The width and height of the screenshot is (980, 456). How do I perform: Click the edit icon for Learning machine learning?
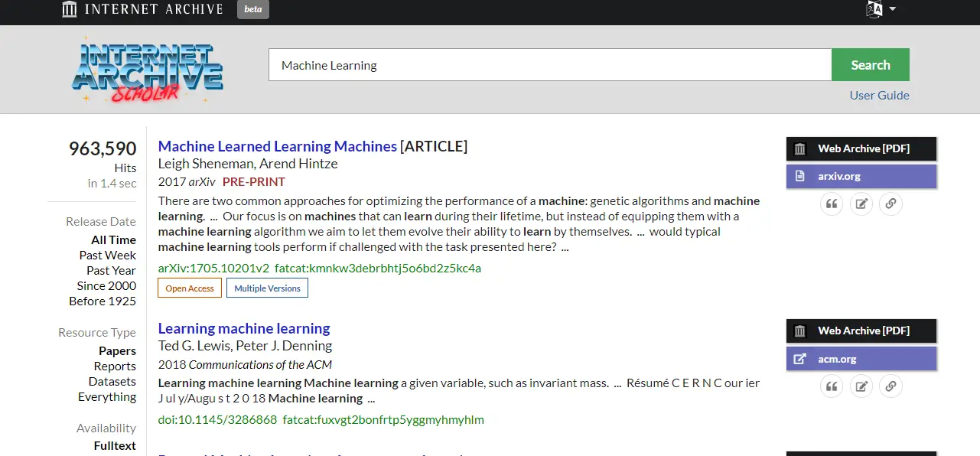pos(861,386)
